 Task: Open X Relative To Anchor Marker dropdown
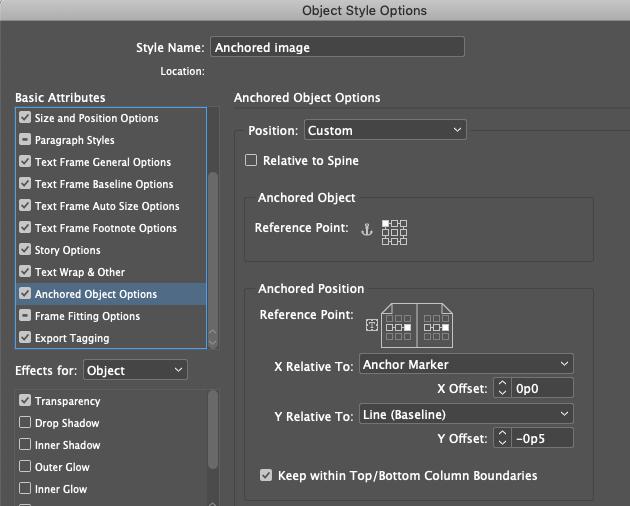click(x=466, y=364)
